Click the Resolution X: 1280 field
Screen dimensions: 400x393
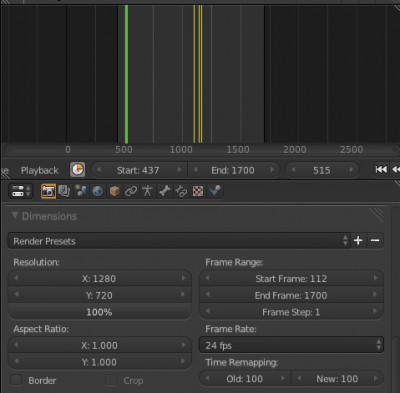click(x=99, y=278)
